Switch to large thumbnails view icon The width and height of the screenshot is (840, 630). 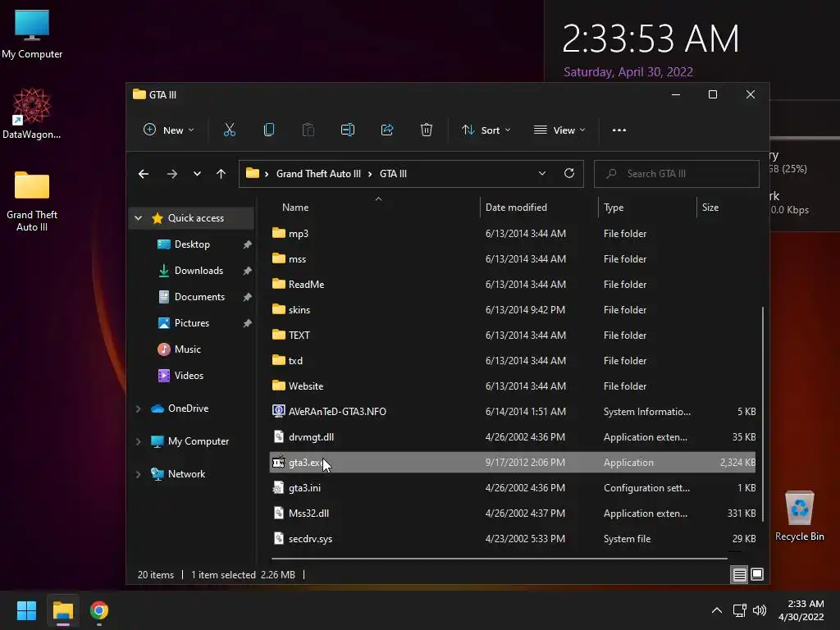pyautogui.click(x=757, y=574)
